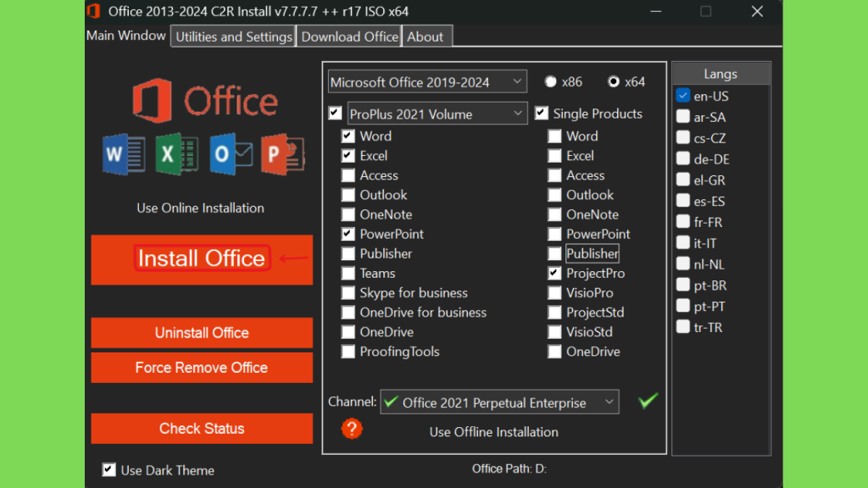The image size is (868, 488).
Task: Click the Install Office button
Action: coord(202,259)
